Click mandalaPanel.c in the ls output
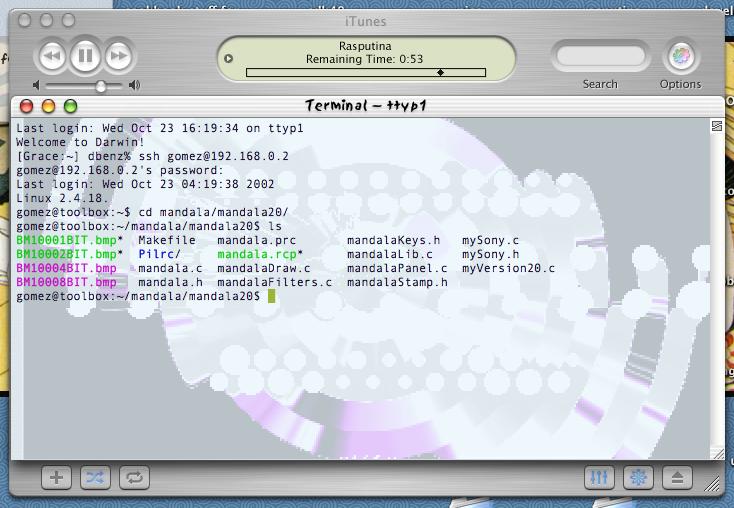734x508 pixels. [397, 268]
